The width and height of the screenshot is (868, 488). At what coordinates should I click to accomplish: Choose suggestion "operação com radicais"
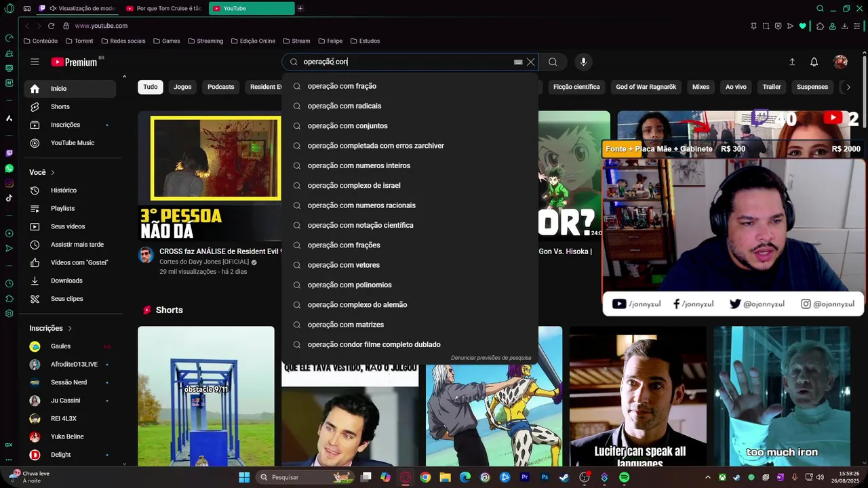410,106
